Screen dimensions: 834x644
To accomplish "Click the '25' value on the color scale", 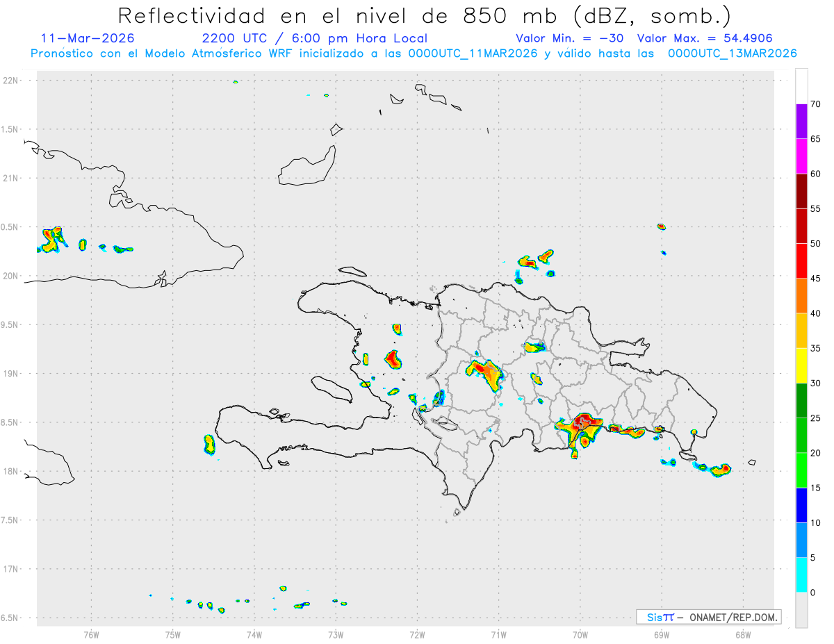I will 816,418.
